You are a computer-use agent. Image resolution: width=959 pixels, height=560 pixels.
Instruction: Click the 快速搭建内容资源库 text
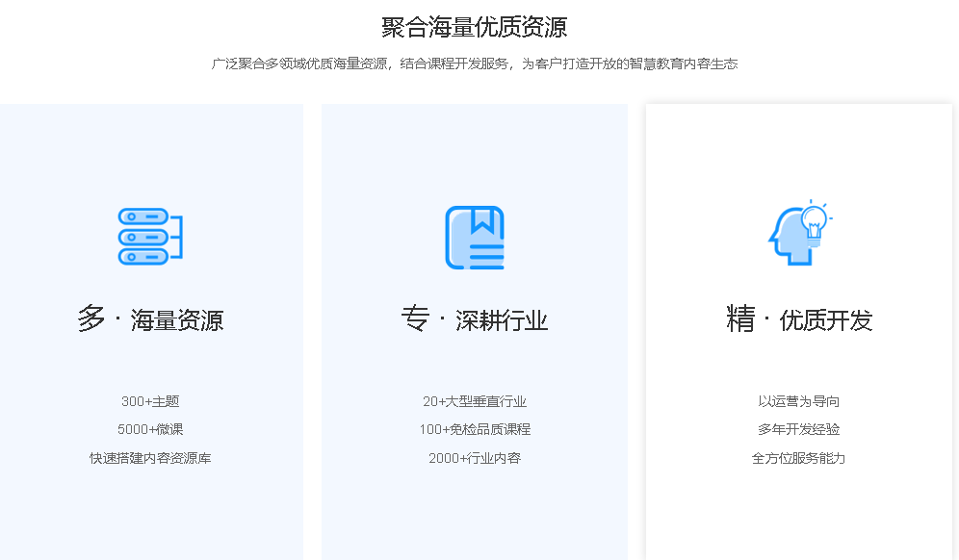click(x=151, y=458)
